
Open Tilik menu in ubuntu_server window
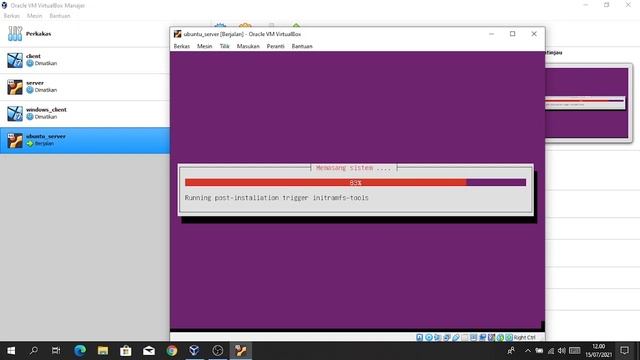(224, 46)
